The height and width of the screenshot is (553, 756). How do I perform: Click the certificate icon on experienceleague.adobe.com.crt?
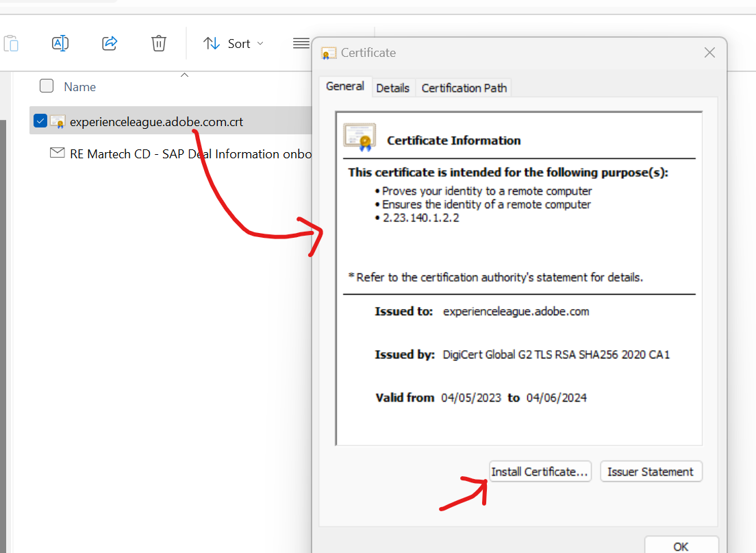58,121
